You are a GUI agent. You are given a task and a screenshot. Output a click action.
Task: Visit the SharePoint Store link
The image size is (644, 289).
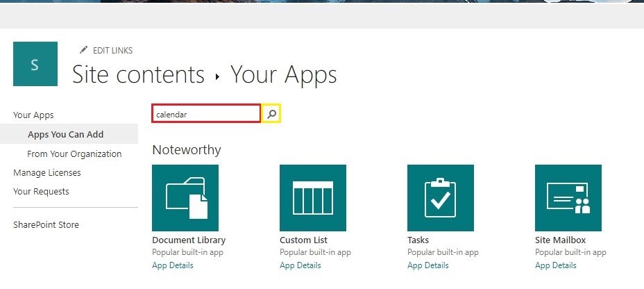pos(46,225)
